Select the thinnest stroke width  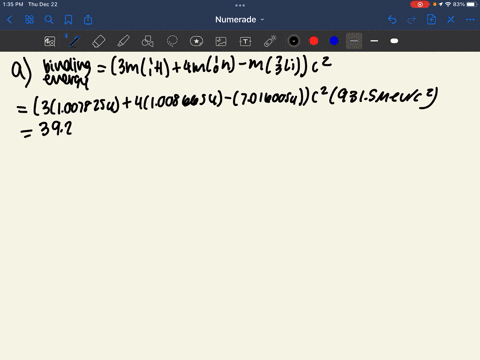(x=354, y=41)
